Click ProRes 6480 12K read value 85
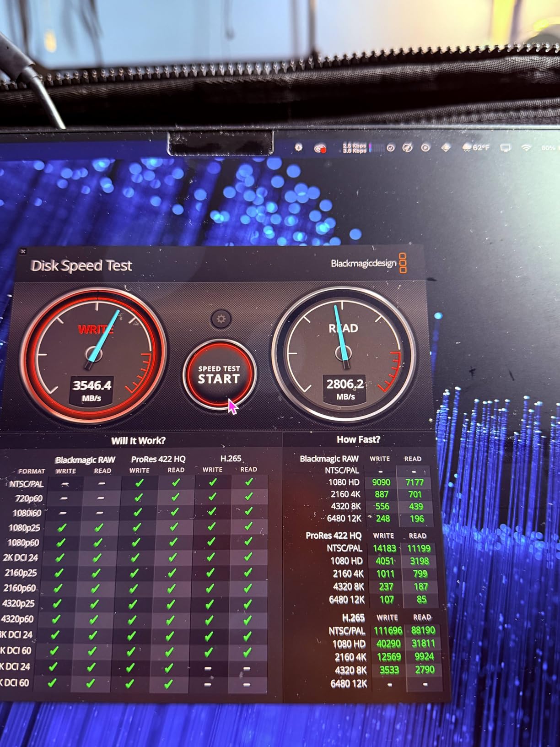 (x=421, y=600)
